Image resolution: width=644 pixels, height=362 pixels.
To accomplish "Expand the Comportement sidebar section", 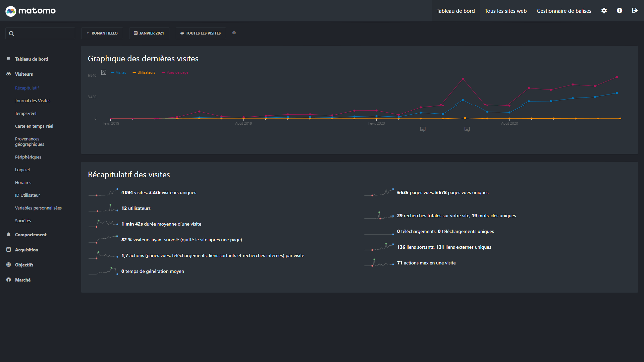I will (x=31, y=235).
